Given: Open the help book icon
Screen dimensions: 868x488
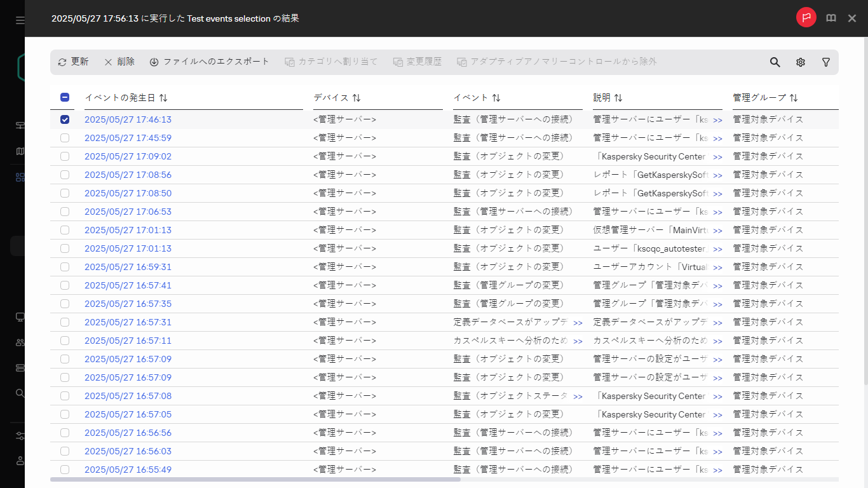Looking at the screenshot, I should point(831,18).
